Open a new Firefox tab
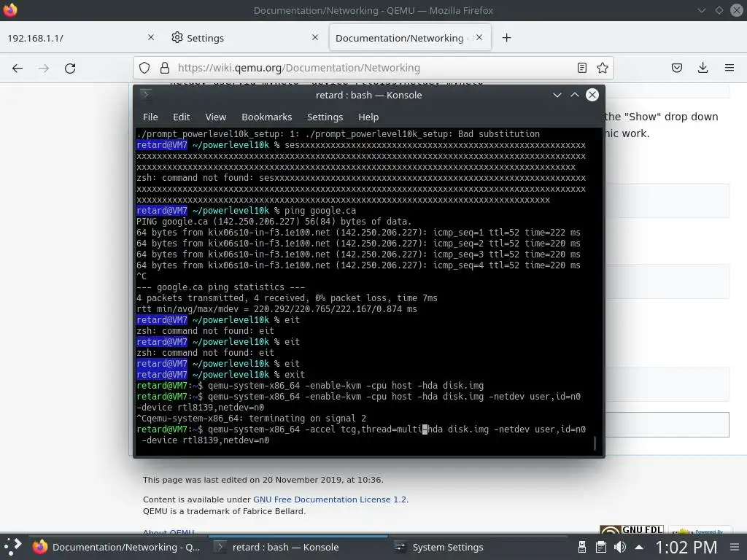747x560 pixels. 506,38
